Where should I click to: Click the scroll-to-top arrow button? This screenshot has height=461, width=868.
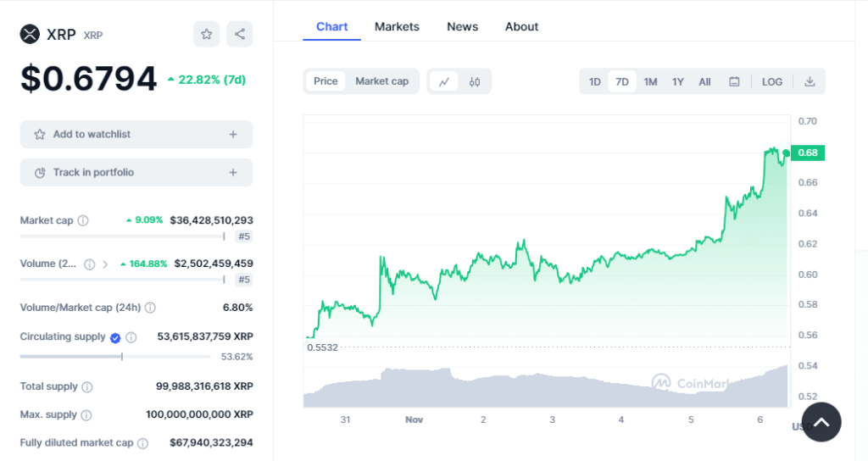pyautogui.click(x=821, y=422)
